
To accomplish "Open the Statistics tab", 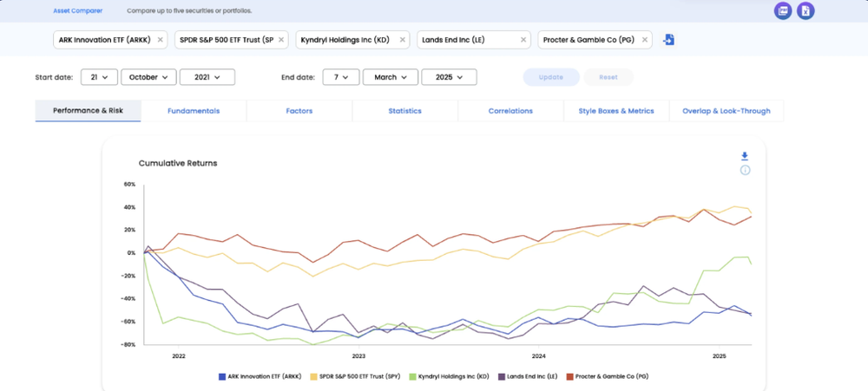I will point(405,111).
